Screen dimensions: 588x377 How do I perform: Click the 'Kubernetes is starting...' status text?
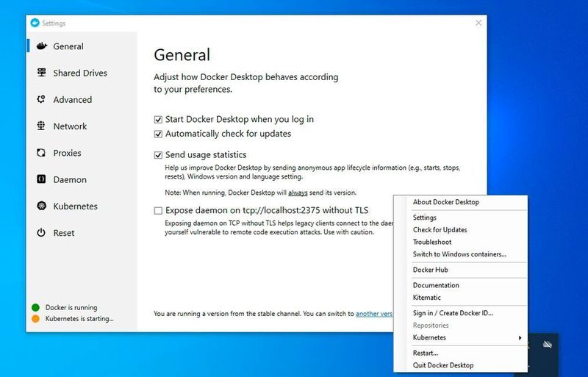tap(79, 319)
